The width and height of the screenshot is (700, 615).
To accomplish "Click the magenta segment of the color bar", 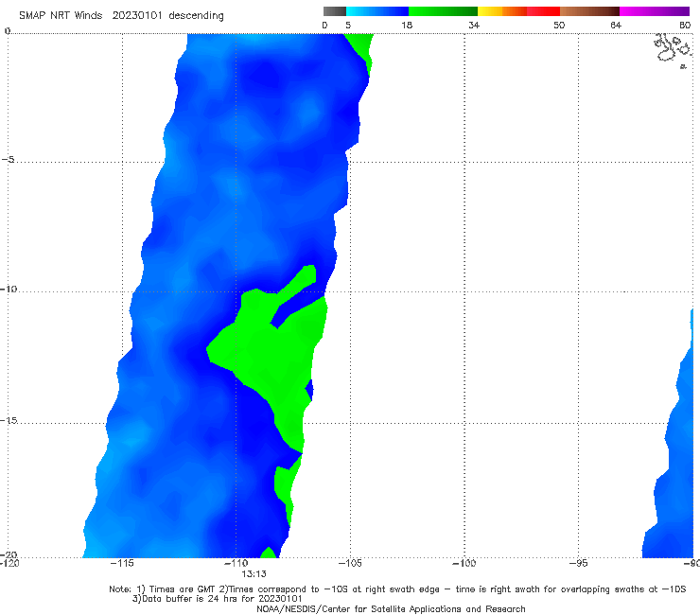I will [655, 11].
